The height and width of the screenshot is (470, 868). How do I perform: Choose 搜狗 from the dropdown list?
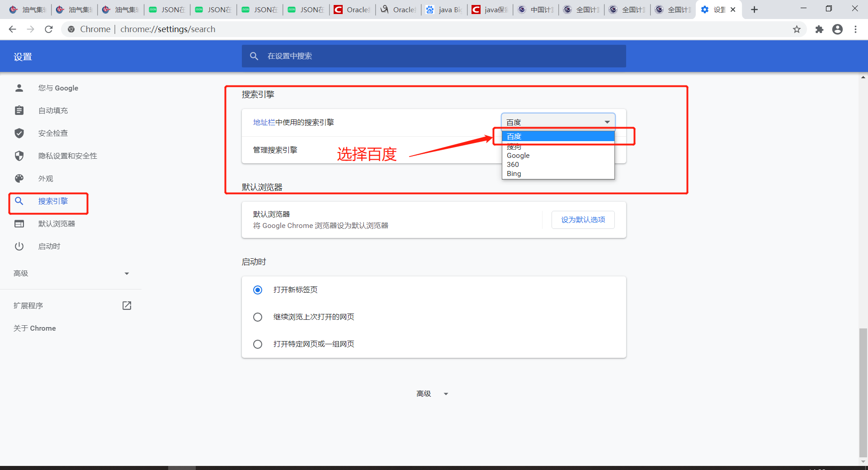(558, 146)
